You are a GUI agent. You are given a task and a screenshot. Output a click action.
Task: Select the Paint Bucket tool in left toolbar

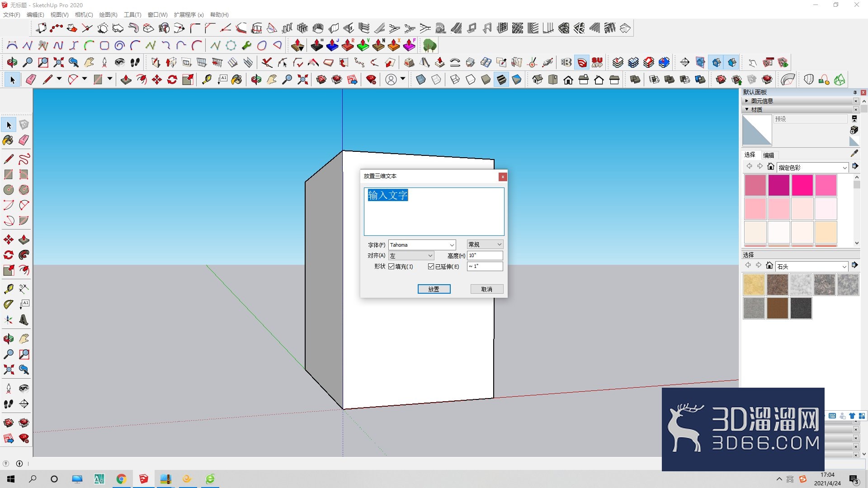point(8,141)
